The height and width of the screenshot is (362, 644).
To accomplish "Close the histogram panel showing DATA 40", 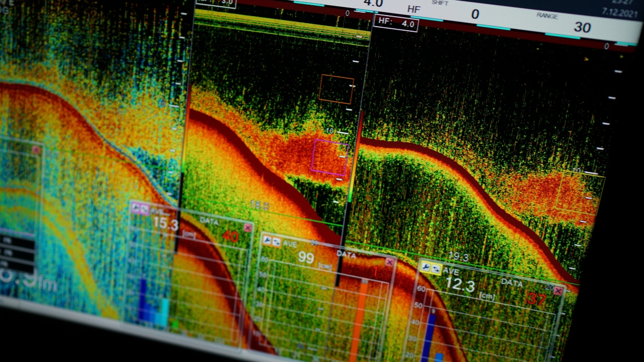I will click(248, 228).
